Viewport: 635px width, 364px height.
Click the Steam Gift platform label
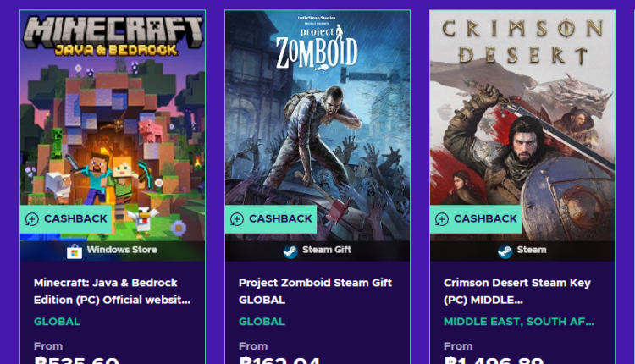(x=327, y=251)
